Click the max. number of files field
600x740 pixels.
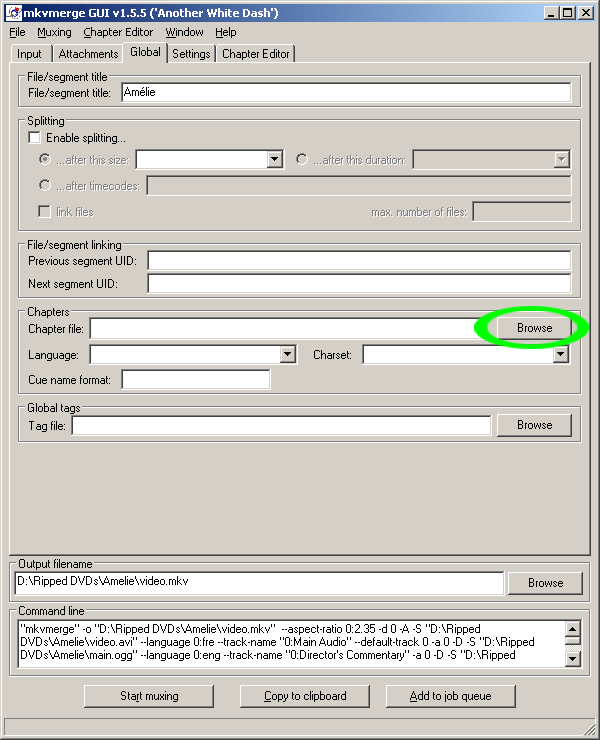(x=522, y=211)
